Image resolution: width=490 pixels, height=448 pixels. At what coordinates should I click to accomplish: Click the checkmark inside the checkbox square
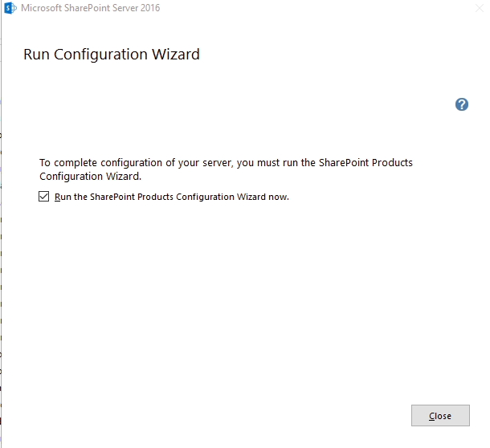pos(43,197)
